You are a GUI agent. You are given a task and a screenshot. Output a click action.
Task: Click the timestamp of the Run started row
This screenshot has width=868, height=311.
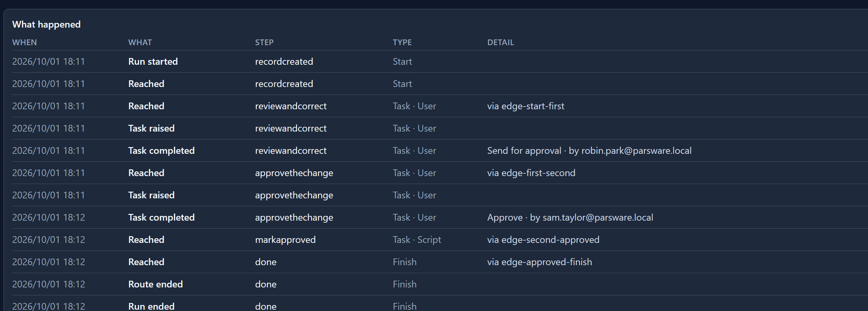(48, 61)
